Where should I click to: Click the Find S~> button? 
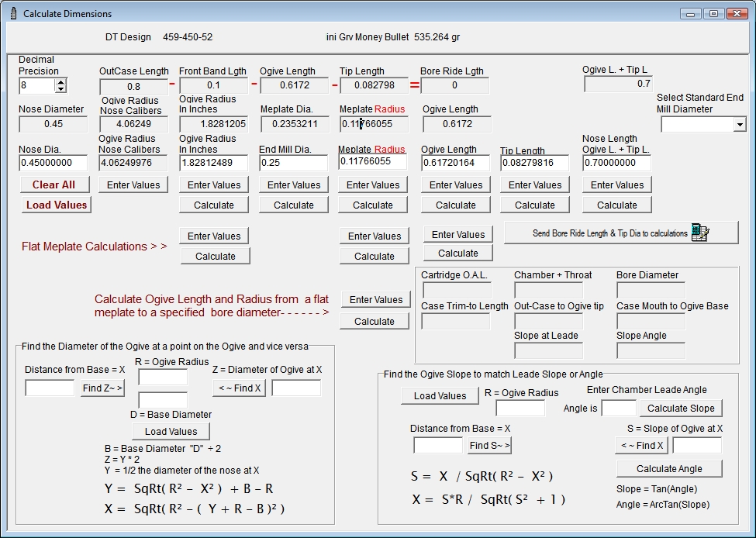pyautogui.click(x=489, y=446)
